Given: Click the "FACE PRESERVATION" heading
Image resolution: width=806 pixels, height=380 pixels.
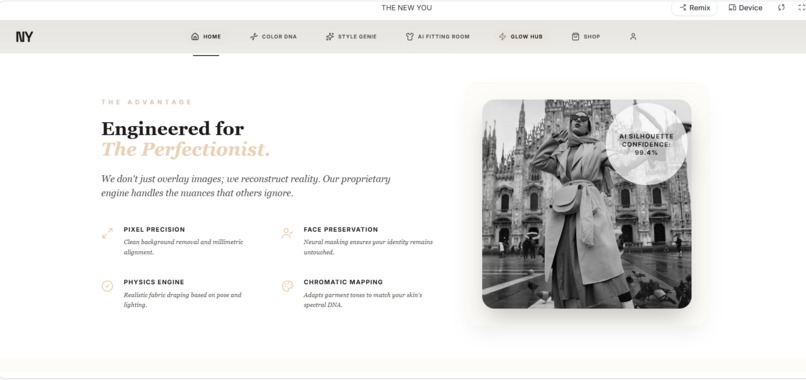Looking at the screenshot, I should click(x=341, y=229).
